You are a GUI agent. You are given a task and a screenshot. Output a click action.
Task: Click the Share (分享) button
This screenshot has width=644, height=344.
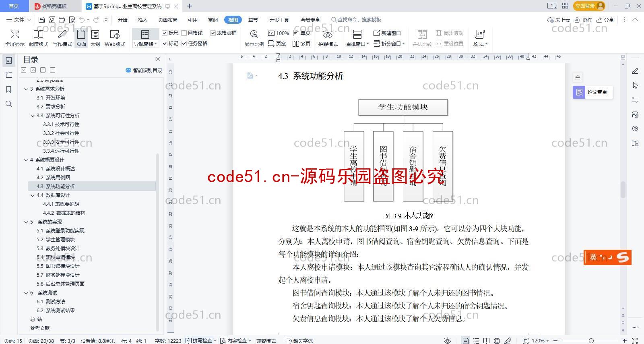[x=605, y=20]
